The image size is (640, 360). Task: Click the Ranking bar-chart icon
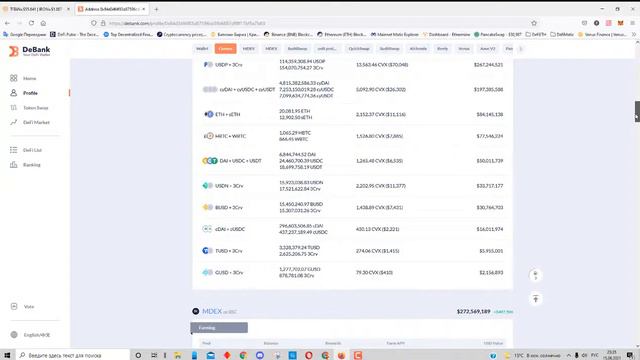[x=13, y=164]
